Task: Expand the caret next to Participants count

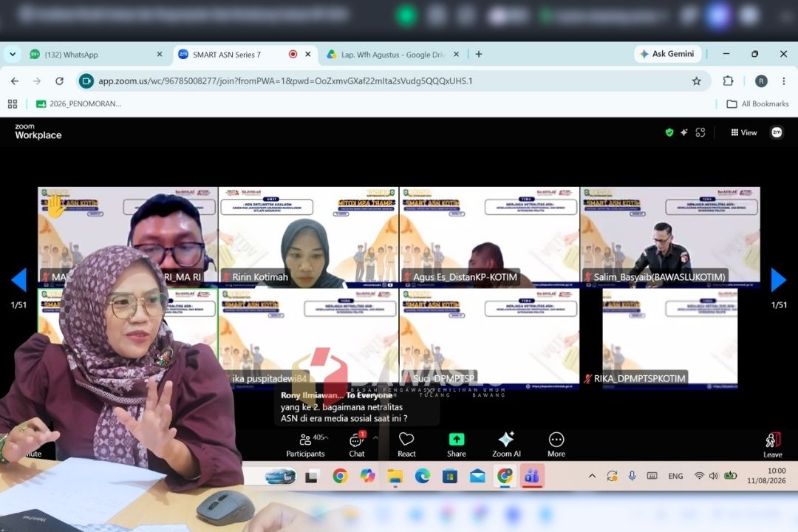Action: click(327, 437)
